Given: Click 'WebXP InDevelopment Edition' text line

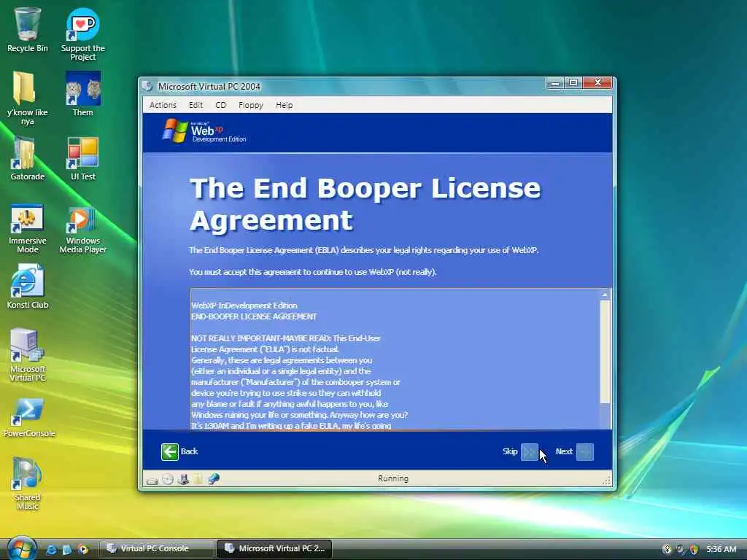Looking at the screenshot, I should (244, 306).
